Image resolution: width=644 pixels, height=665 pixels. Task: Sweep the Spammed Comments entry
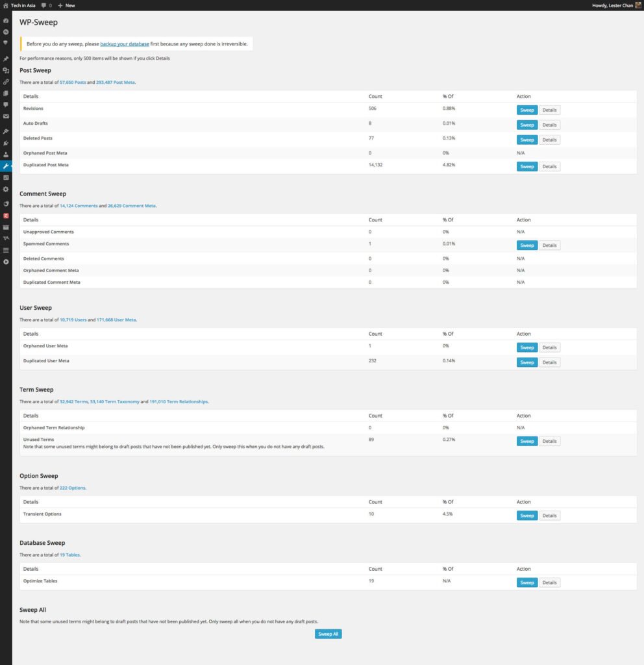(x=526, y=245)
